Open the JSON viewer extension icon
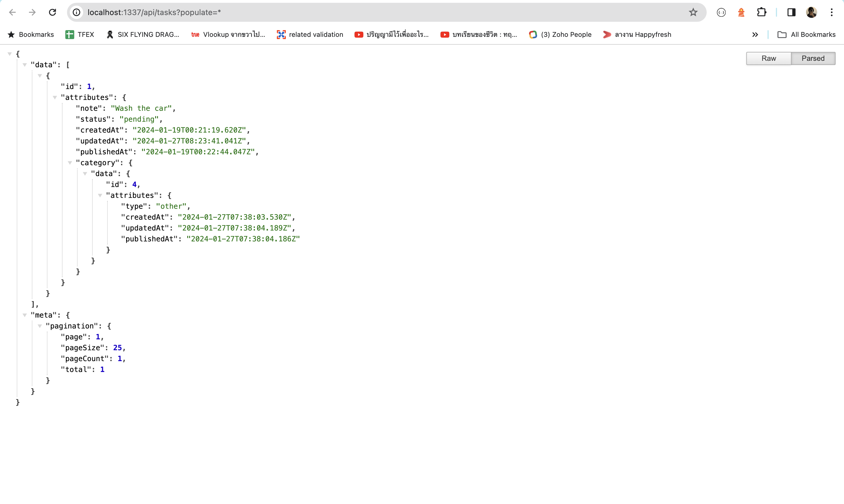The image size is (844, 504). [x=721, y=13]
